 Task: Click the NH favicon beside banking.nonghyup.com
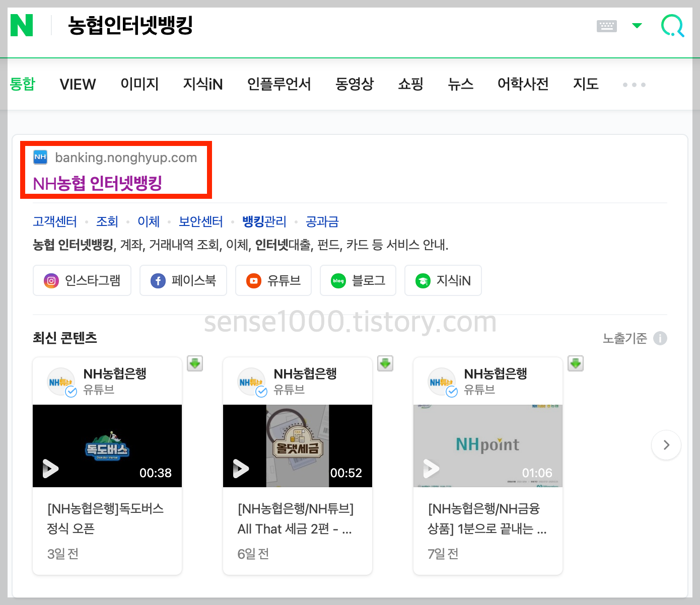tap(40, 157)
